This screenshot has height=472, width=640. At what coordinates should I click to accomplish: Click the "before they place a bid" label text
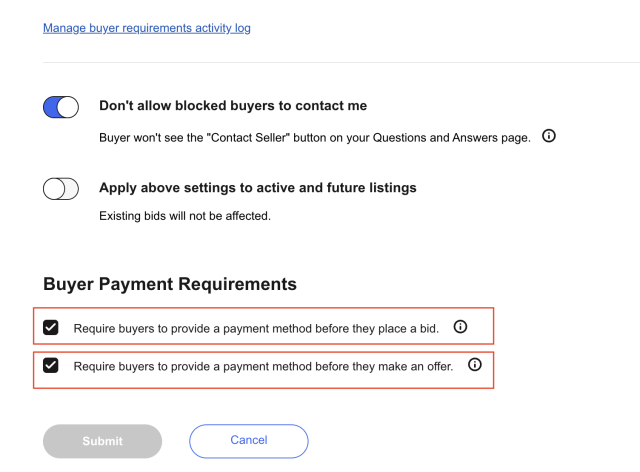pyautogui.click(x=382, y=328)
